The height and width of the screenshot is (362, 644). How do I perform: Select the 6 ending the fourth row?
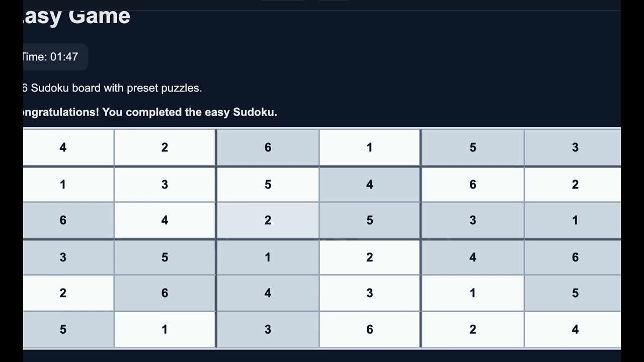click(575, 257)
